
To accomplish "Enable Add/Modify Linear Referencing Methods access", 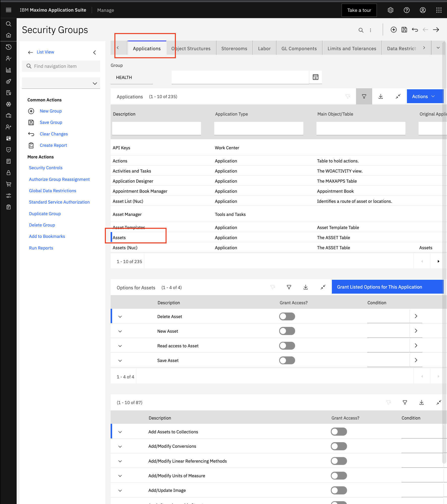I will coord(339,461).
